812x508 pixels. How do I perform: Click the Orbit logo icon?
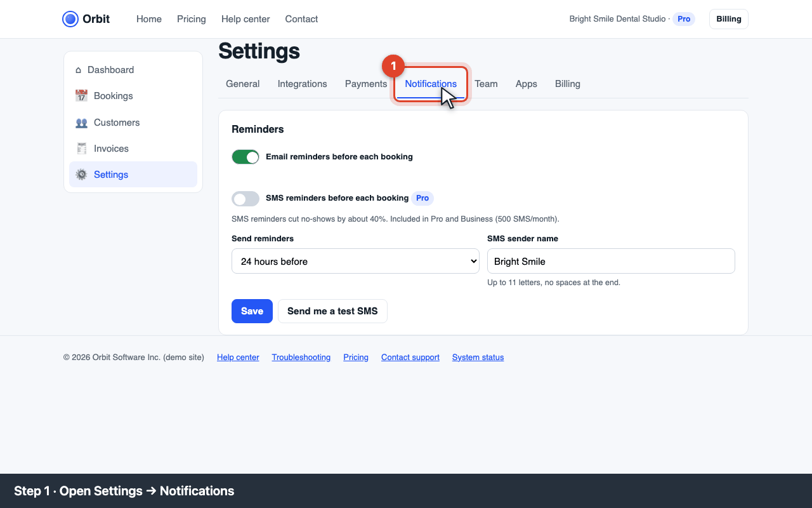click(x=70, y=19)
